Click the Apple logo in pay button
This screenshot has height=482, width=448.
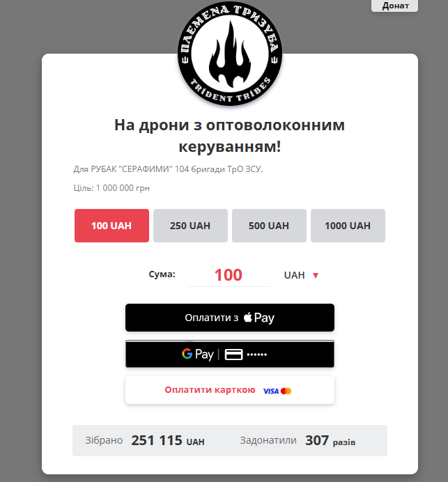pos(248,317)
